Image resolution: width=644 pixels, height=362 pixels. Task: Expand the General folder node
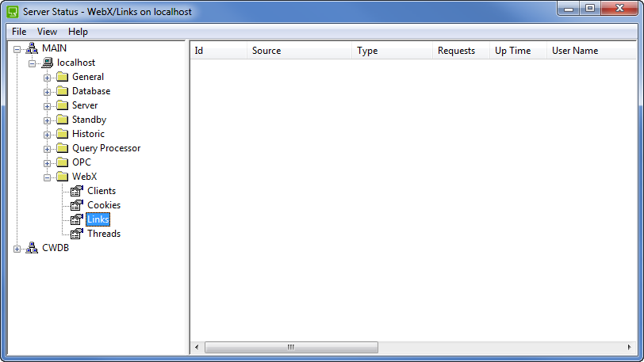48,78
